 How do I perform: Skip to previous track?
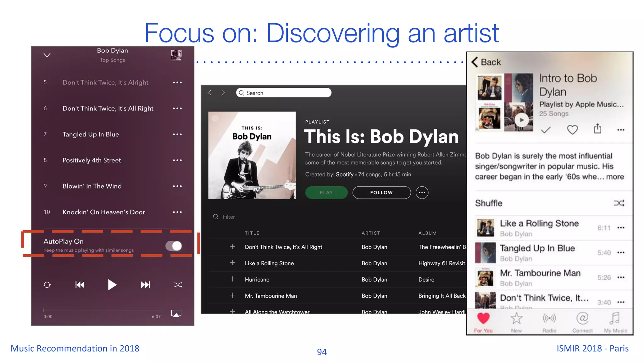(x=80, y=285)
